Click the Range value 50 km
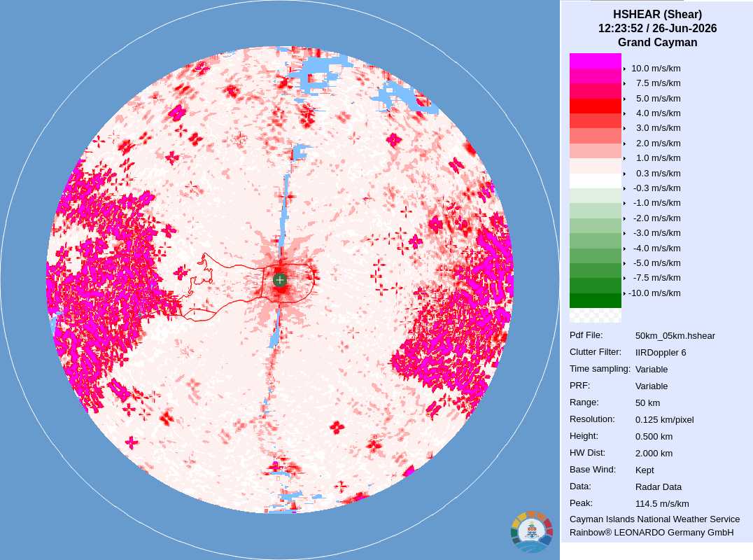Image resolution: width=753 pixels, height=560 pixels. coord(648,403)
